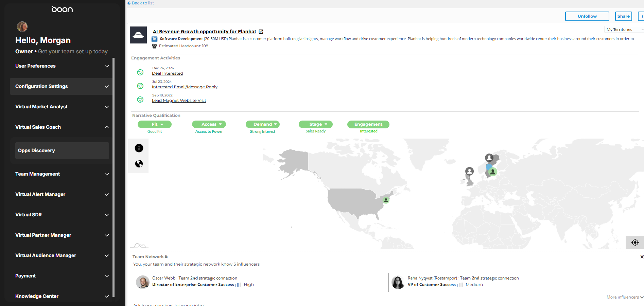Open AI Revenue Growth opportunity for Planhat link

205,32
